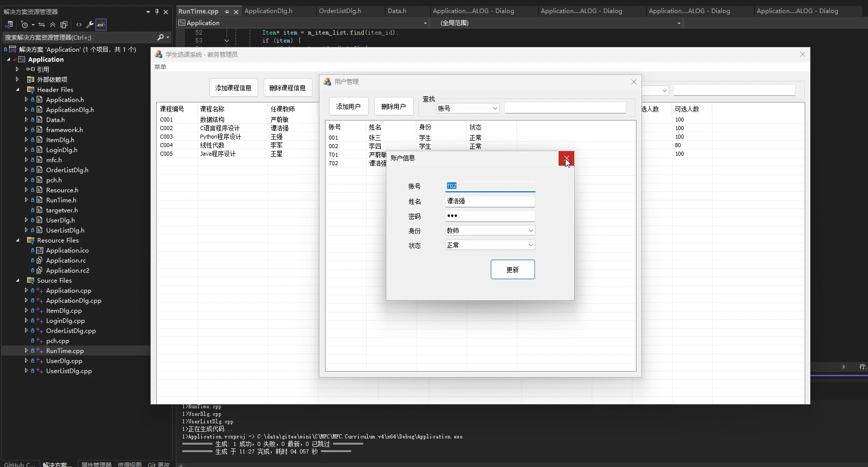Click the Source Files filter folder icon
The width and height of the screenshot is (868, 467).
click(31, 280)
